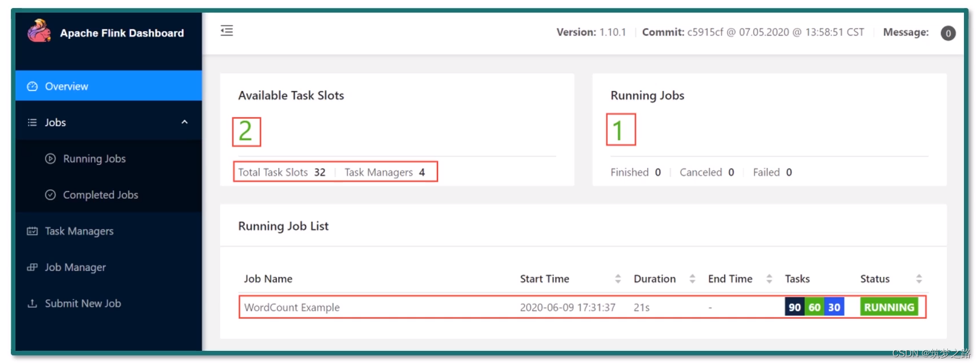Open the Jobs menu item
Viewport: 980px width, 364px height.
click(109, 122)
